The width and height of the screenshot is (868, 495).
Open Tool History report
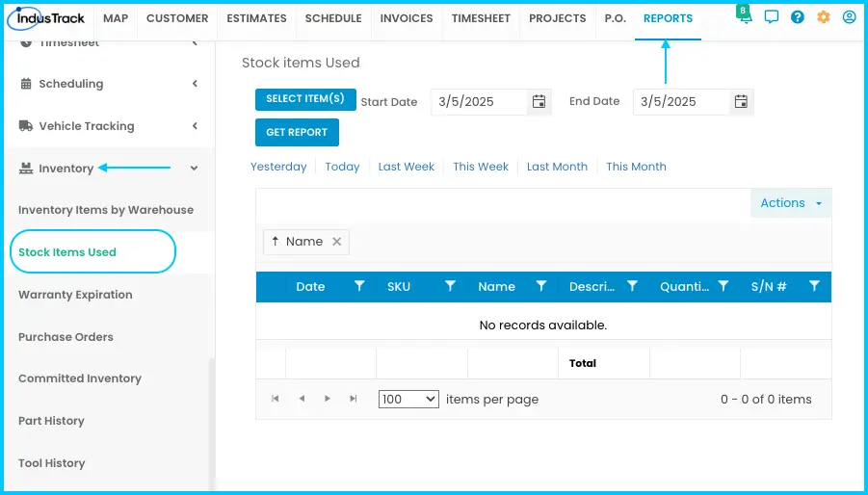point(51,463)
